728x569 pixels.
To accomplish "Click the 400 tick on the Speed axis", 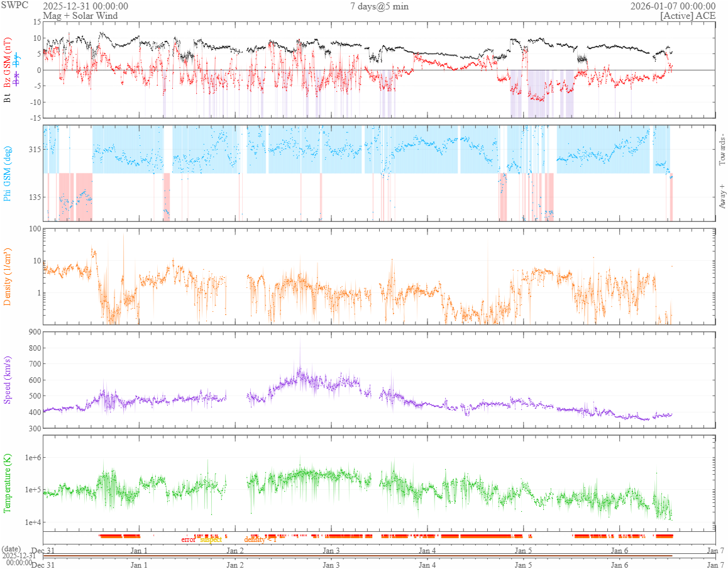I will point(35,412).
